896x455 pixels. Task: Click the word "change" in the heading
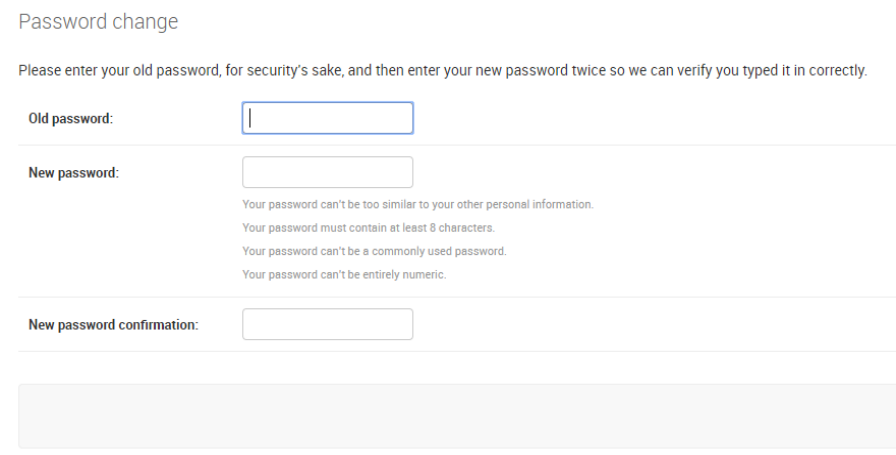[x=146, y=22]
